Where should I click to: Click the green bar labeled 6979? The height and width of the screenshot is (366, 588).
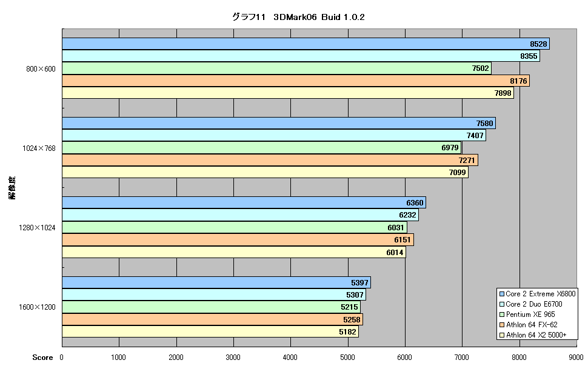click(x=262, y=148)
